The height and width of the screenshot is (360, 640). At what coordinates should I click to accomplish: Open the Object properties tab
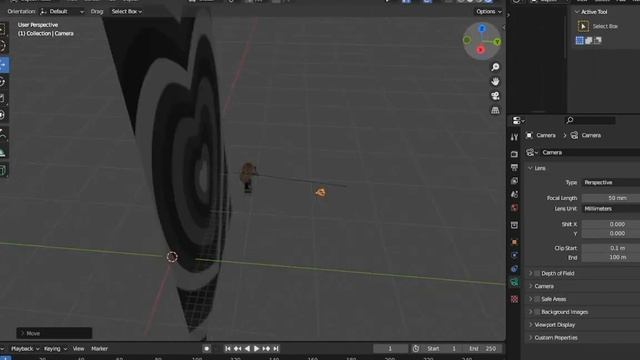pyautogui.click(x=514, y=242)
